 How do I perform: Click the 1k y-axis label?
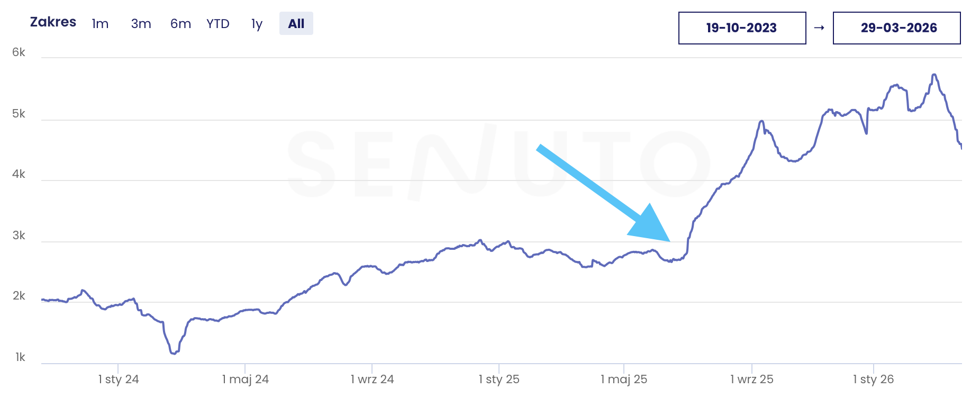[20, 357]
